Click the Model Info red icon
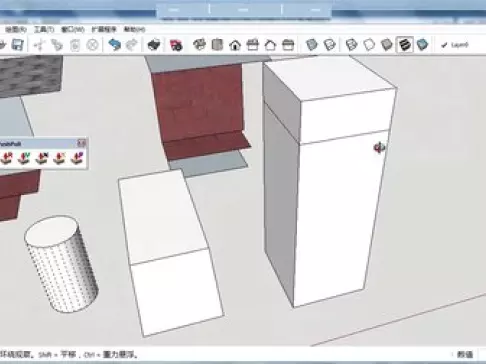Screen dimensions: 486x364 click(x=176, y=45)
